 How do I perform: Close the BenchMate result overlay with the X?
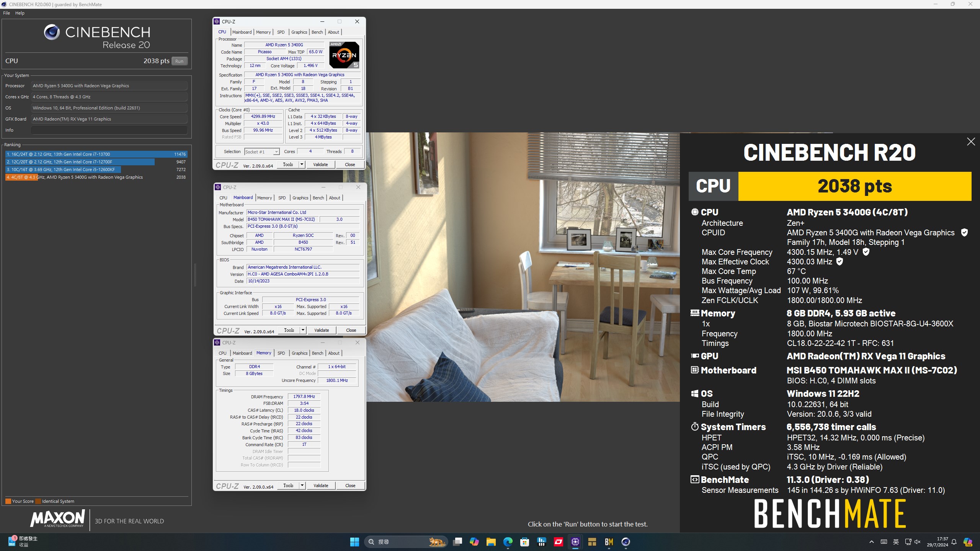971,142
